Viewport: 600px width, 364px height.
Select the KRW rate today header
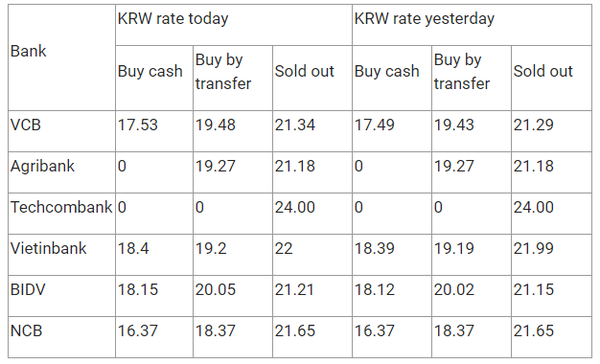pyautogui.click(x=234, y=25)
